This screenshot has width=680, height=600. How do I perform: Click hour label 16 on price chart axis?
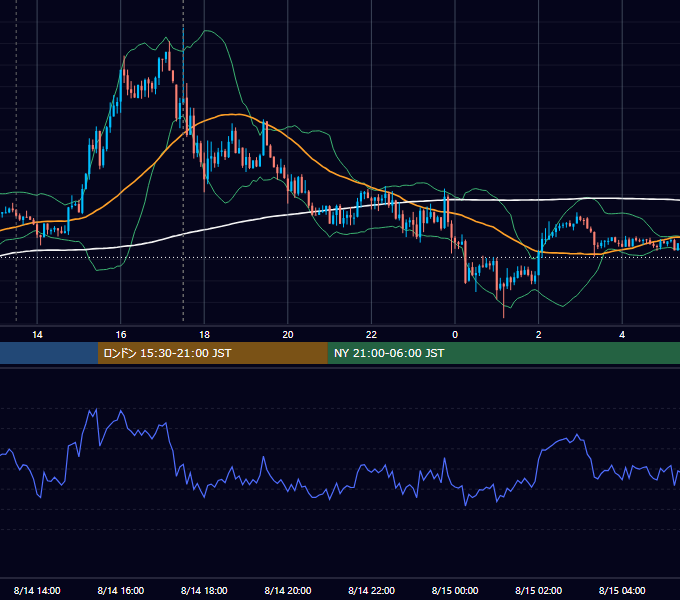pos(121,334)
